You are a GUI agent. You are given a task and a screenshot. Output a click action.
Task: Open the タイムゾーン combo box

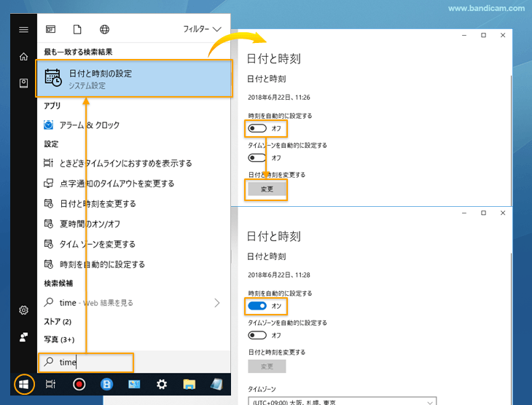(341, 401)
